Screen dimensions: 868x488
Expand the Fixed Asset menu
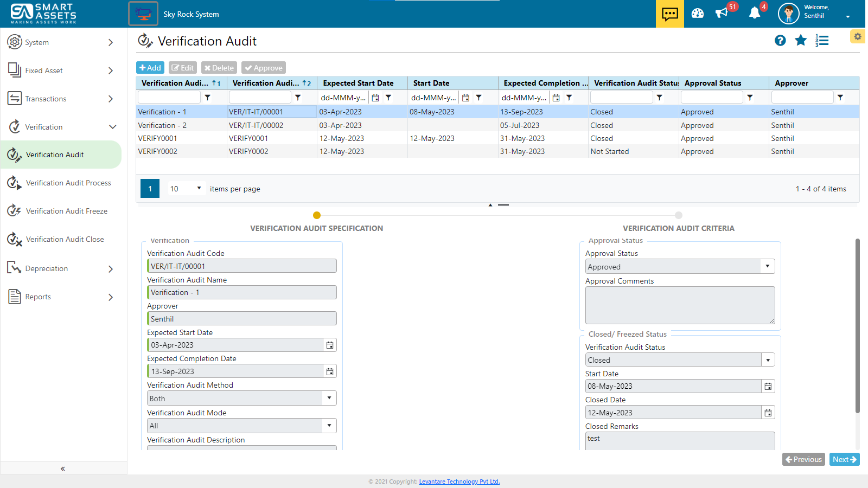(x=63, y=70)
